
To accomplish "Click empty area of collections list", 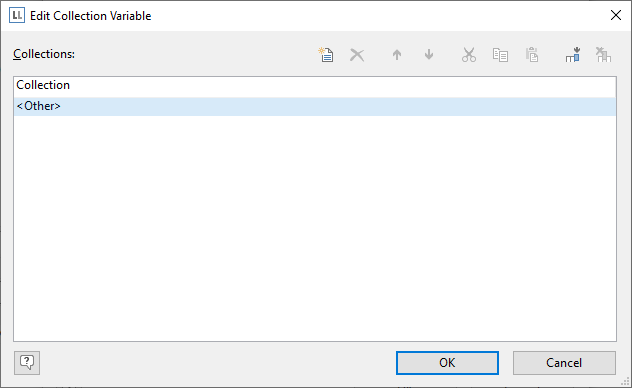I will pos(315,228).
